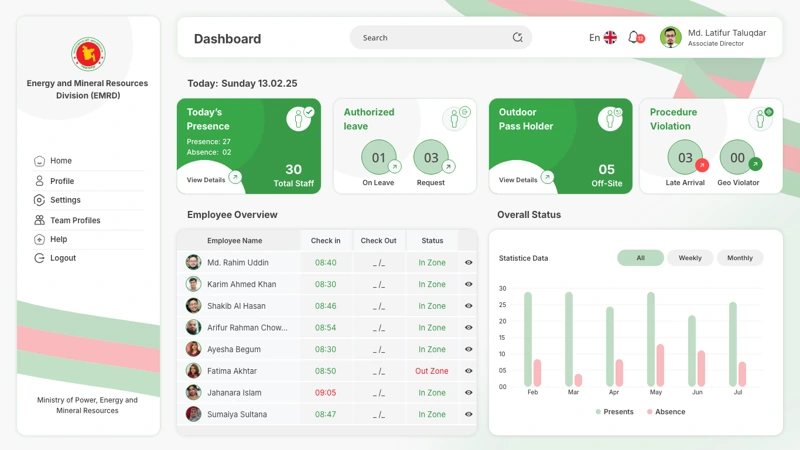The height and width of the screenshot is (450, 800).
Task: Click the Outdoor Pass Holder person icon
Action: (x=610, y=119)
